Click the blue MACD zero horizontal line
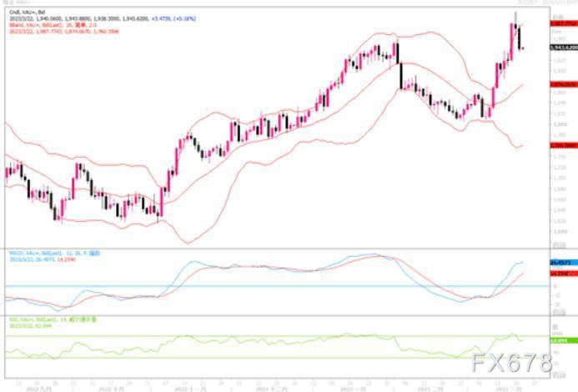Screen dimensions: 578x392 (x=250, y=286)
